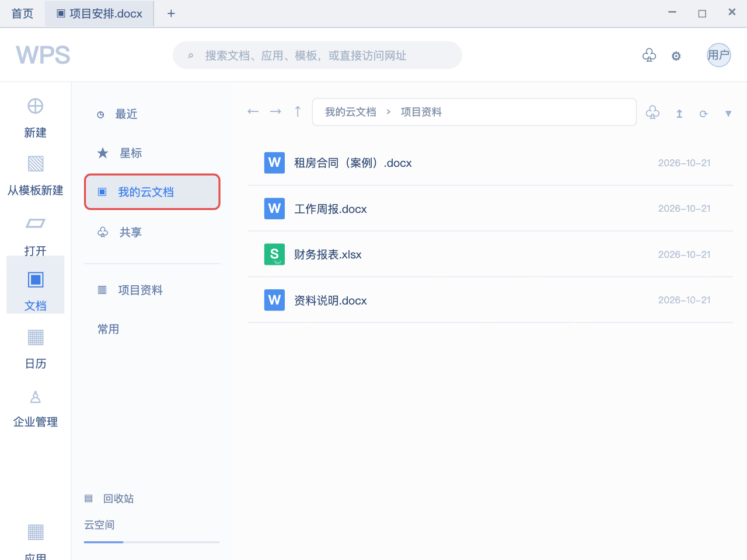Open the 日历 calendar icon

pos(36,337)
